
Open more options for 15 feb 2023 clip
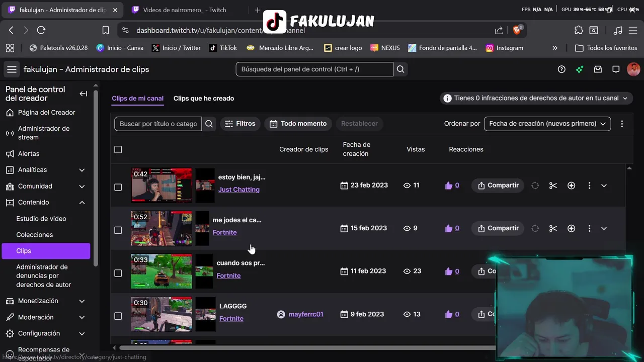pyautogui.click(x=589, y=228)
